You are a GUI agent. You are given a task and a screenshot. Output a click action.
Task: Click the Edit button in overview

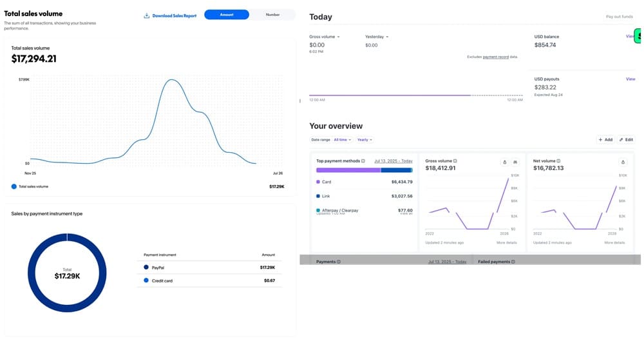[626, 140]
